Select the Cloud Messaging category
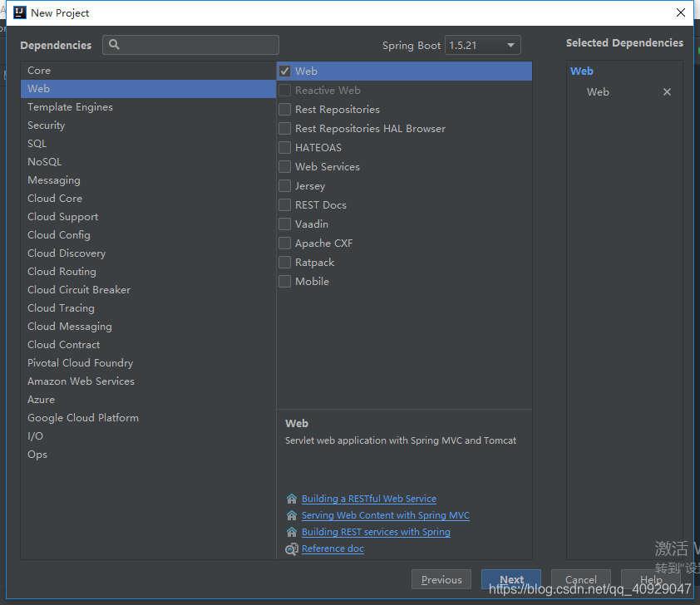The image size is (700, 605). (x=148, y=327)
